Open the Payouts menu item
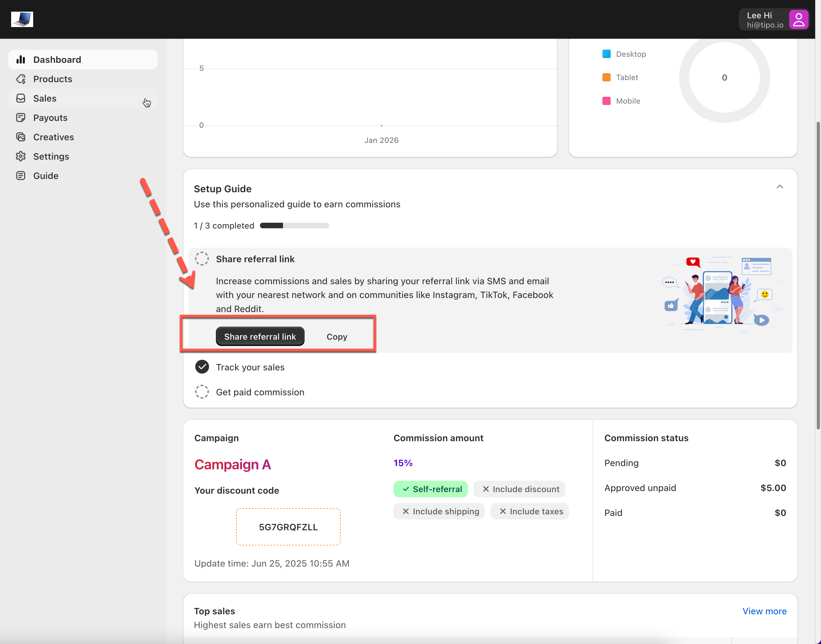821x644 pixels. coord(50,118)
